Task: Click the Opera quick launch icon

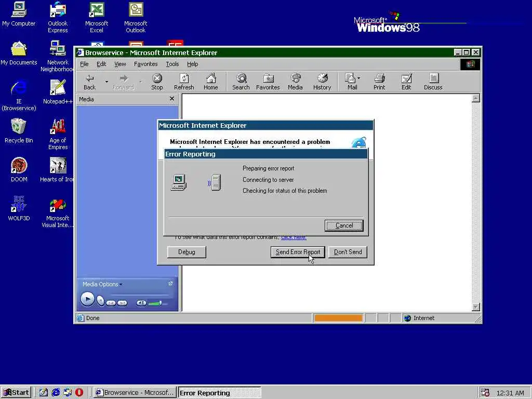Action: [x=79, y=392]
